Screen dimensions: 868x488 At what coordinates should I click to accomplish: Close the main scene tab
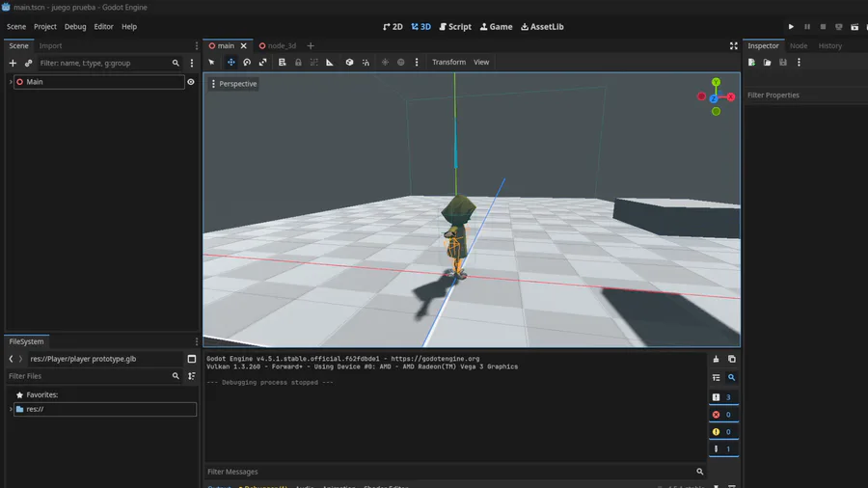click(244, 46)
